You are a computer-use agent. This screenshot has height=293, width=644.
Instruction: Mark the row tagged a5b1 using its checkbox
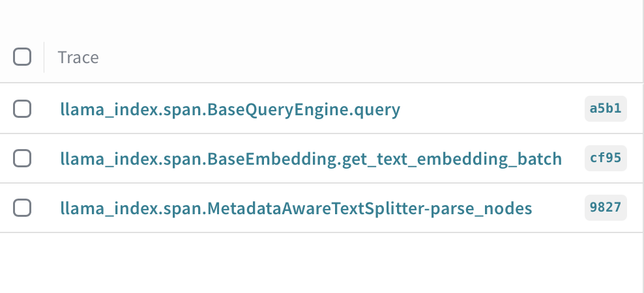click(22, 109)
